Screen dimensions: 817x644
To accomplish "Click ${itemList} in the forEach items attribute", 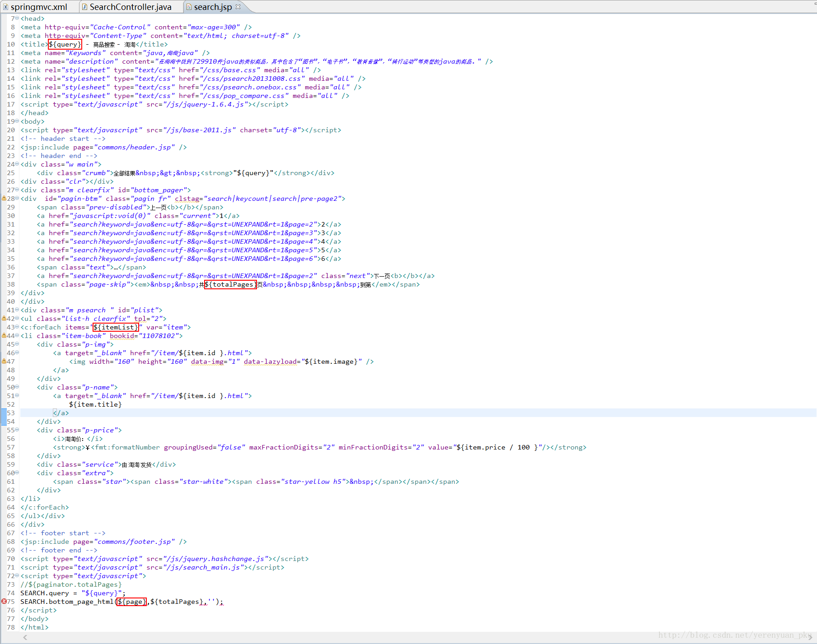I will 116,327.
